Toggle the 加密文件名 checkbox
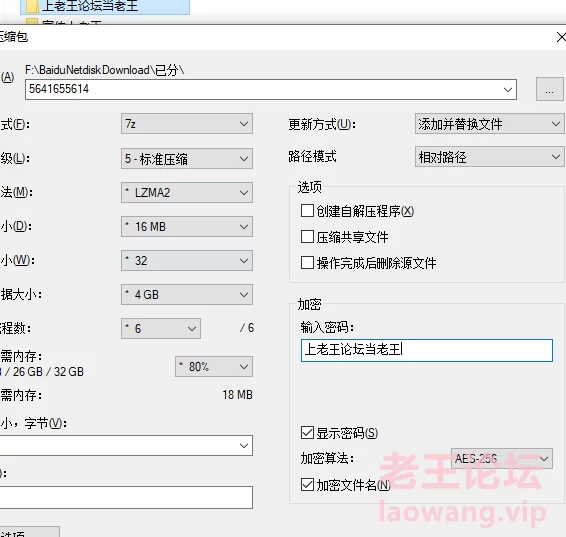The height and width of the screenshot is (537, 566). coord(307,485)
